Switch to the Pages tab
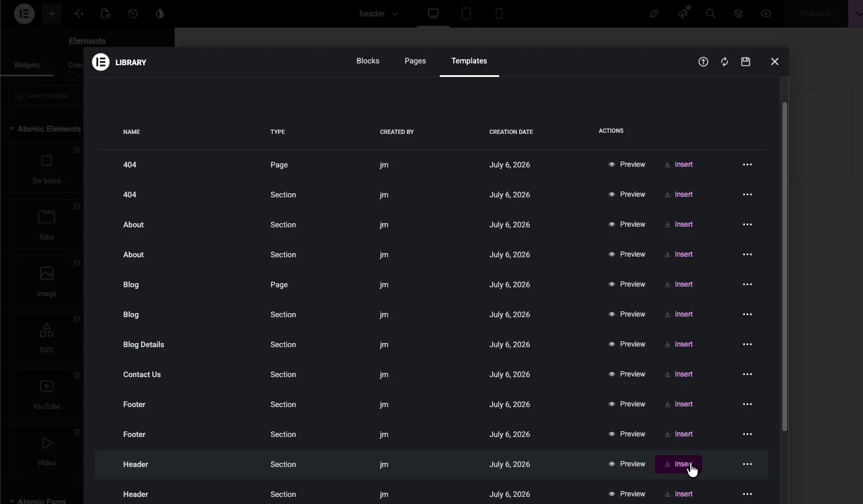This screenshot has width=863, height=504. point(415,61)
